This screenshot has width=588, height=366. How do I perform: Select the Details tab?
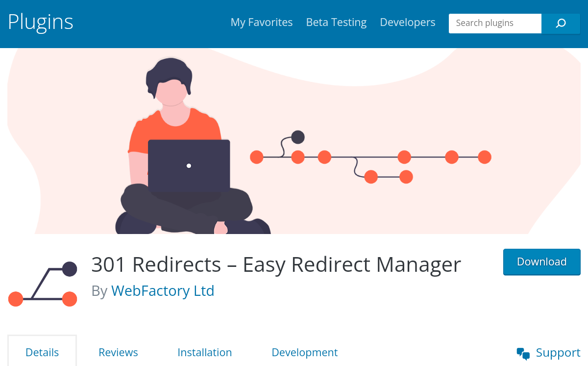point(42,352)
